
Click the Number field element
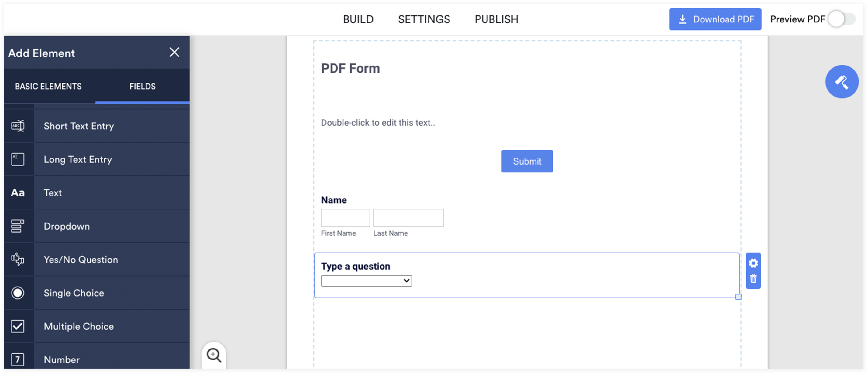pos(61,359)
